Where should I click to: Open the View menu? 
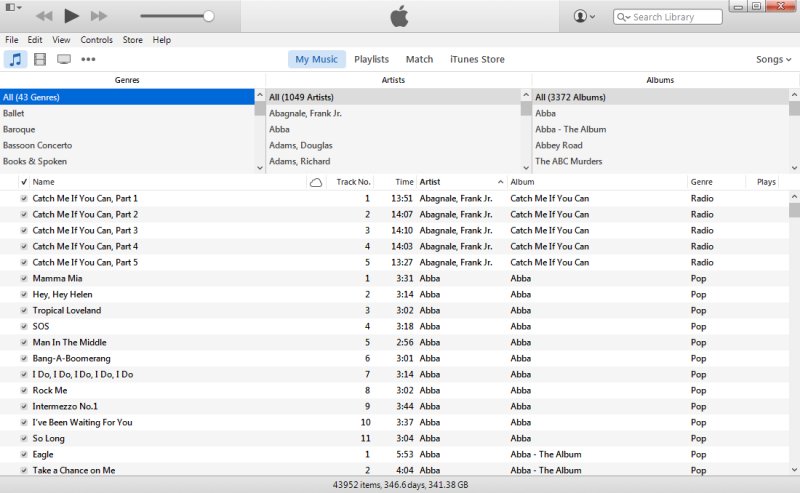pos(61,40)
